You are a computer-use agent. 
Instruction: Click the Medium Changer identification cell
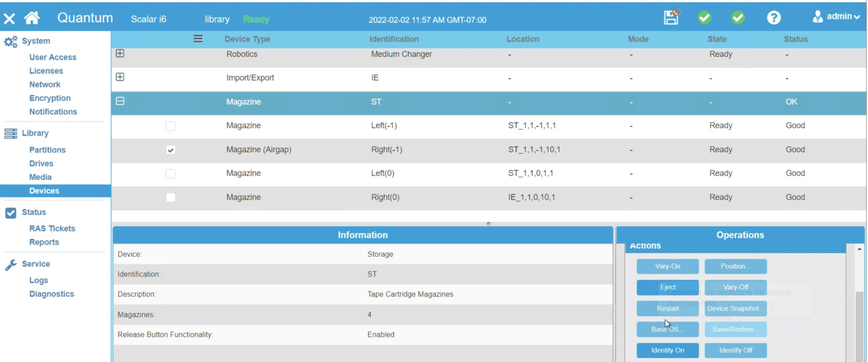401,54
